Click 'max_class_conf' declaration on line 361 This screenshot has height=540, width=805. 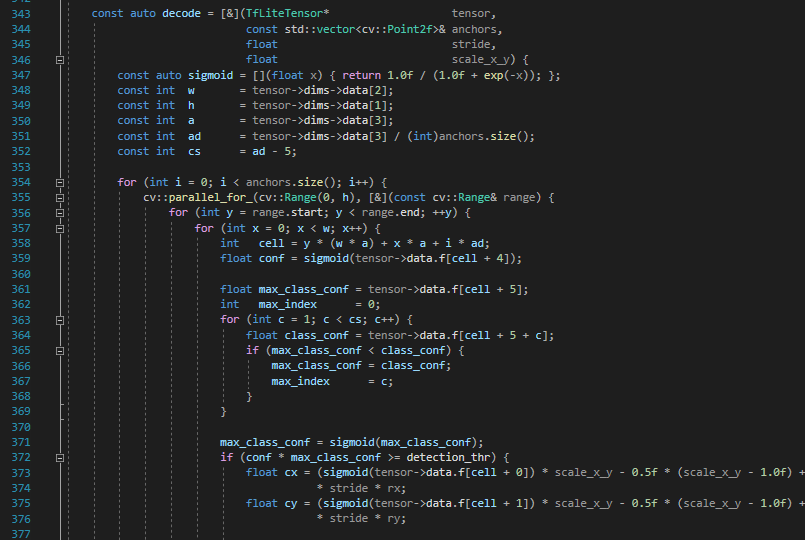click(303, 289)
